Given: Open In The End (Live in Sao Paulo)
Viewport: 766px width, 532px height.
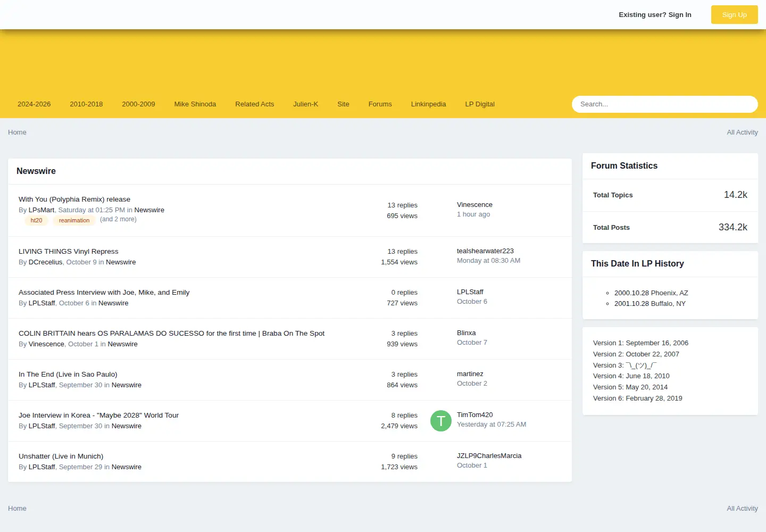Looking at the screenshot, I should (68, 375).
